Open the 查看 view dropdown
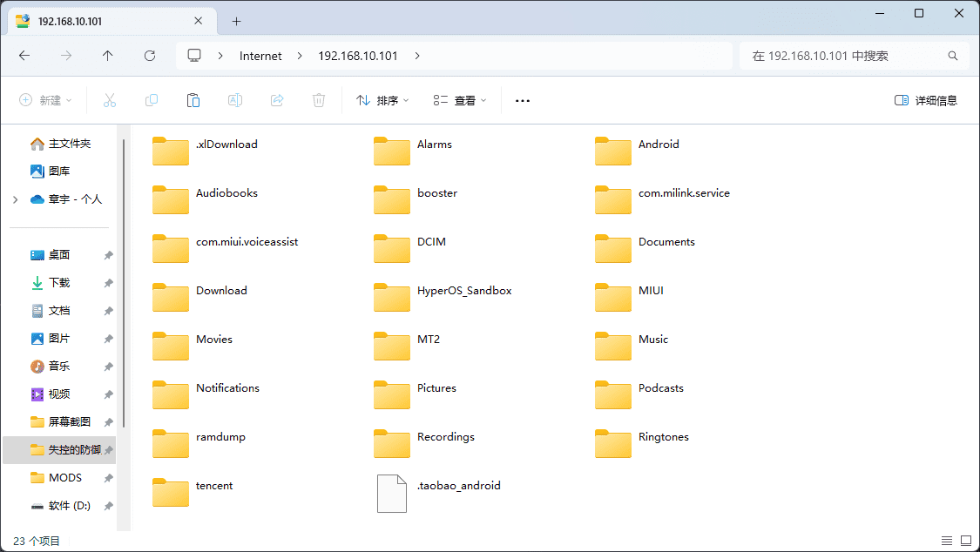The height and width of the screenshot is (552, 980). [460, 100]
